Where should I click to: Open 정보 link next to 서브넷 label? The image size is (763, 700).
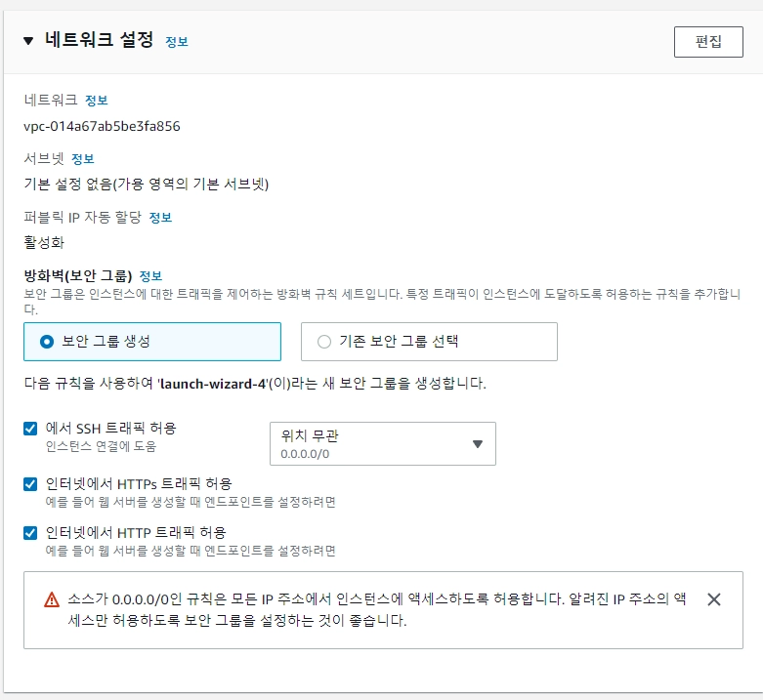[x=83, y=159]
